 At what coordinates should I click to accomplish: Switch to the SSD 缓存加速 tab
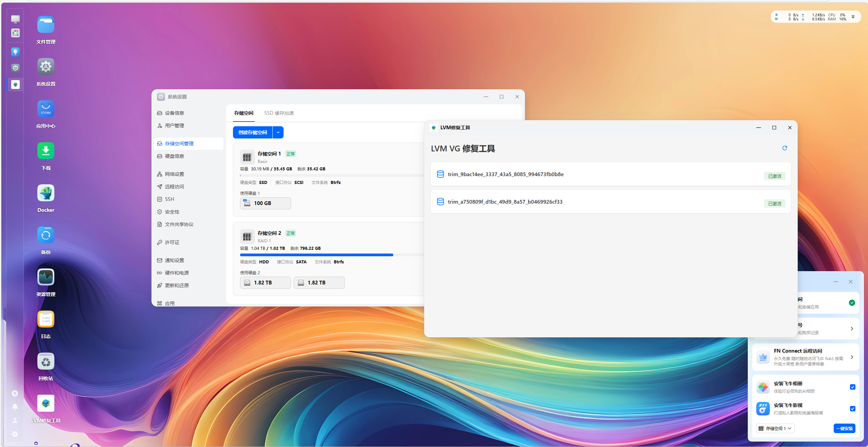point(279,113)
